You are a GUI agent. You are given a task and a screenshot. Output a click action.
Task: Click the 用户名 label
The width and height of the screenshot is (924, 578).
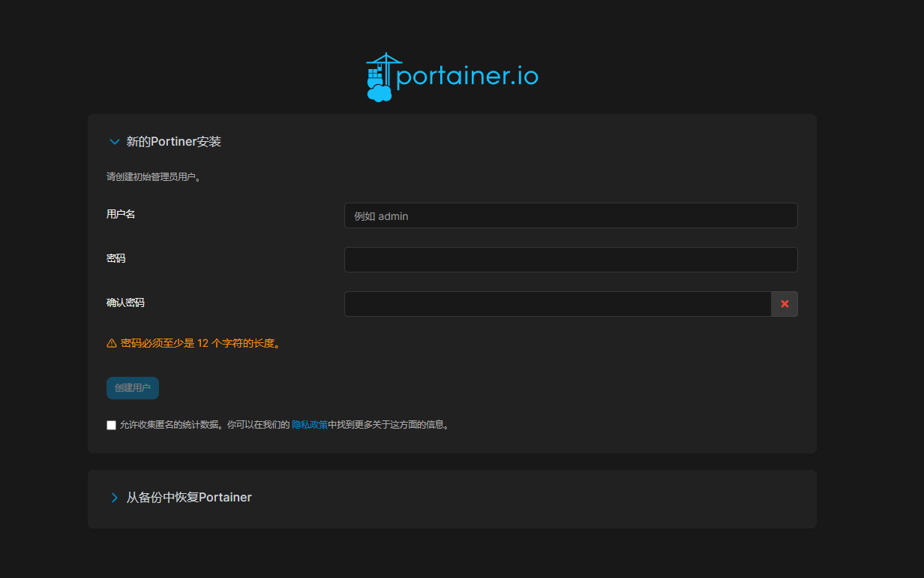coord(121,214)
